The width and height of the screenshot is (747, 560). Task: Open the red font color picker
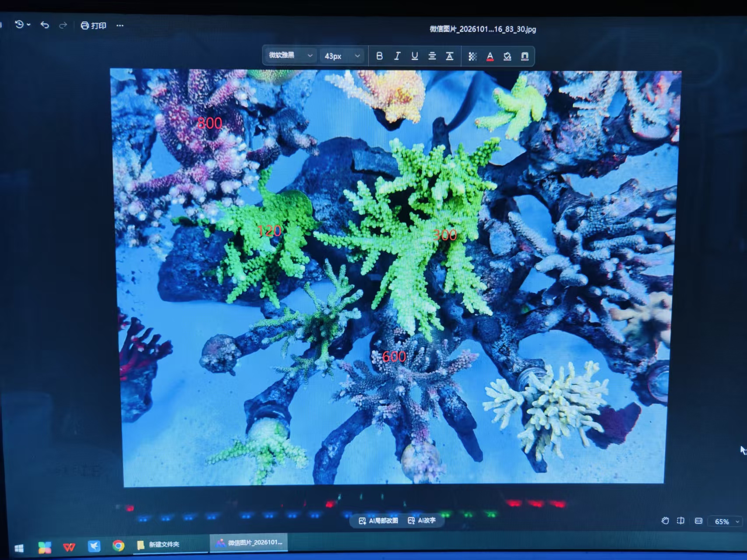coord(490,56)
